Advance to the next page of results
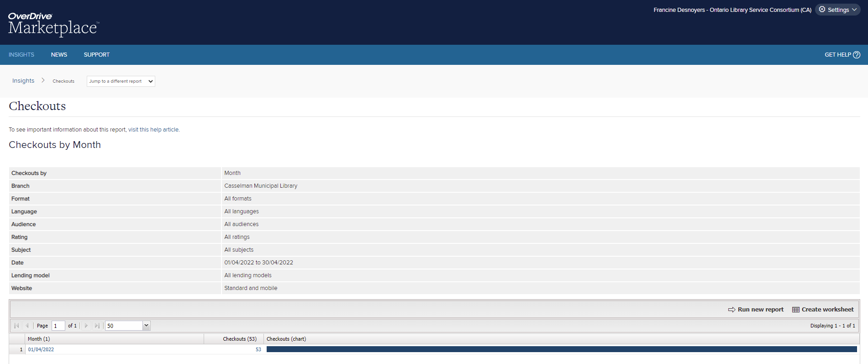The height and width of the screenshot is (364, 868). point(86,326)
